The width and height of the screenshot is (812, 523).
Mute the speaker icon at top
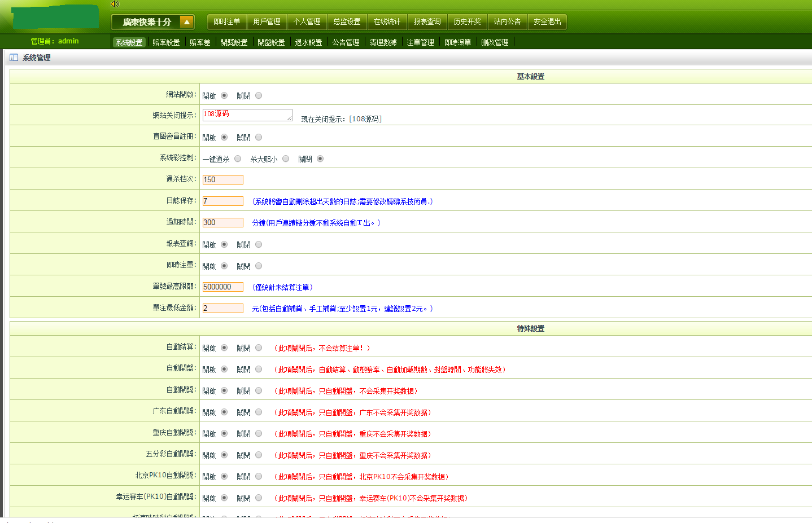click(115, 4)
